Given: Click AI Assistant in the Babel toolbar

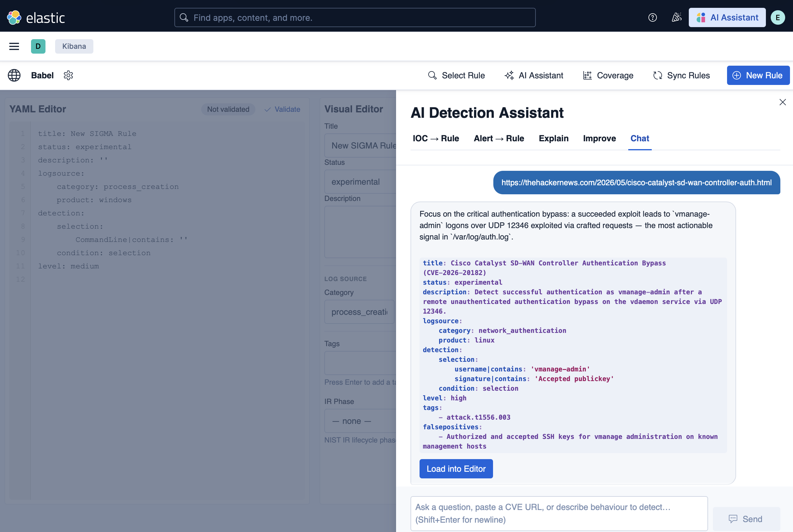Looking at the screenshot, I should (x=534, y=75).
